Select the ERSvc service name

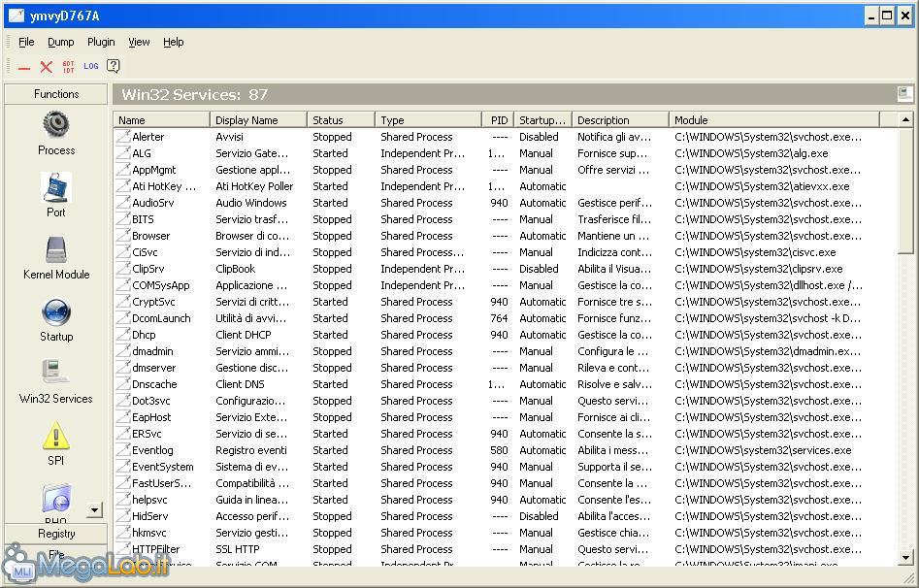click(147, 434)
